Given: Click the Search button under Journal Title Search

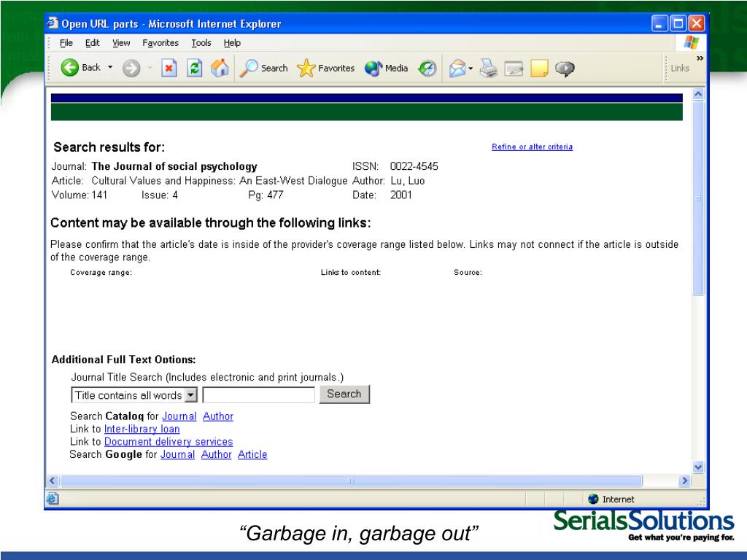Looking at the screenshot, I should 344,394.
